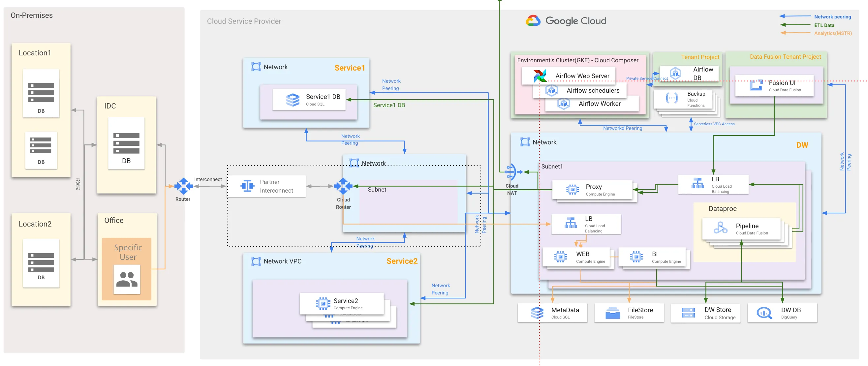Click the "Dataproc" label
The image size is (868, 366).
pyautogui.click(x=723, y=209)
